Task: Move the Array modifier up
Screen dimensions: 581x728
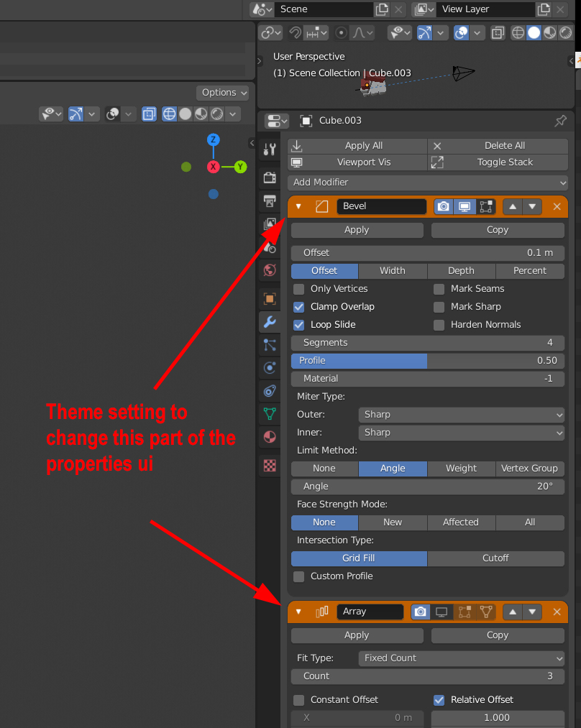Action: [513, 612]
